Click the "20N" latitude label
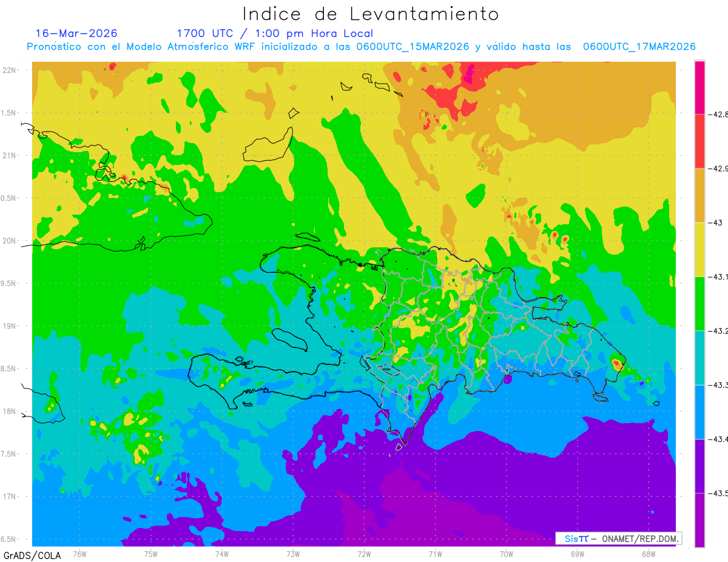The height and width of the screenshot is (562, 728). tap(10, 241)
